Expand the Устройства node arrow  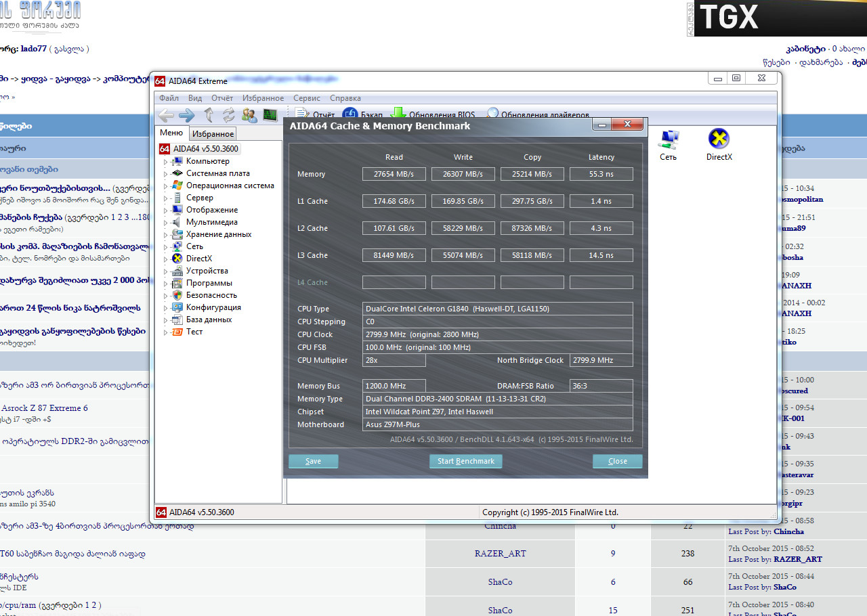165,271
